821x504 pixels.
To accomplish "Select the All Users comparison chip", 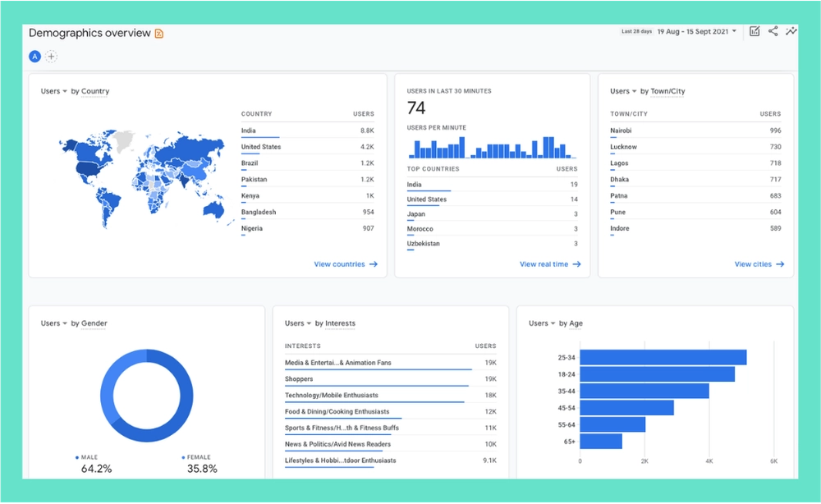I will pyautogui.click(x=34, y=56).
